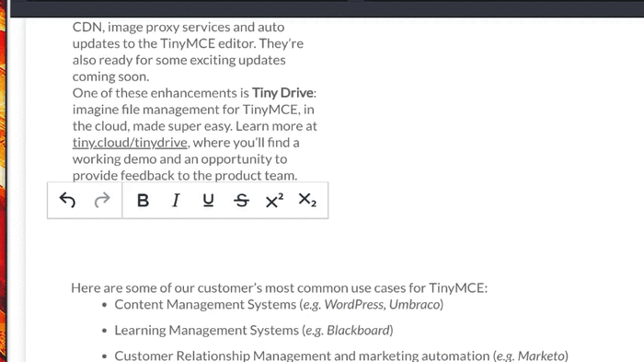Toggle italic formatting
644x362 pixels.
click(x=176, y=201)
